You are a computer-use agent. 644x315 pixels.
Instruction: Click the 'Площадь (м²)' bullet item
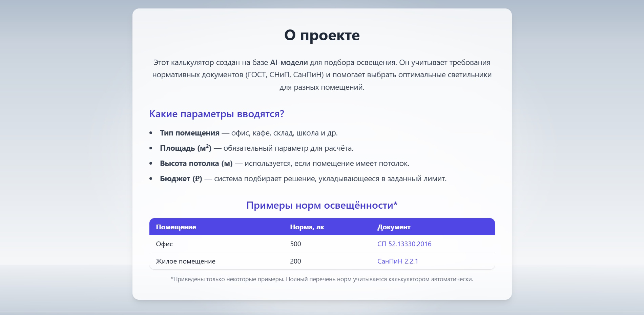coord(256,148)
